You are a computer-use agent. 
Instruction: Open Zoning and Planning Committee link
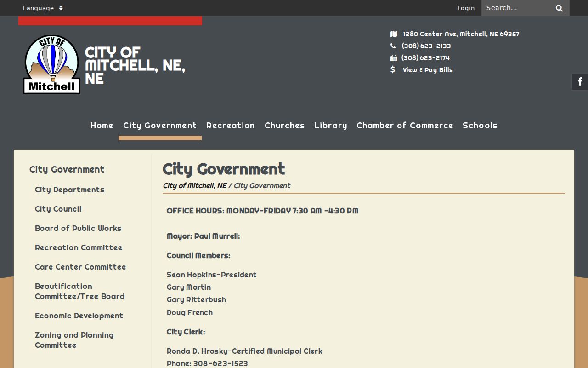point(74,340)
